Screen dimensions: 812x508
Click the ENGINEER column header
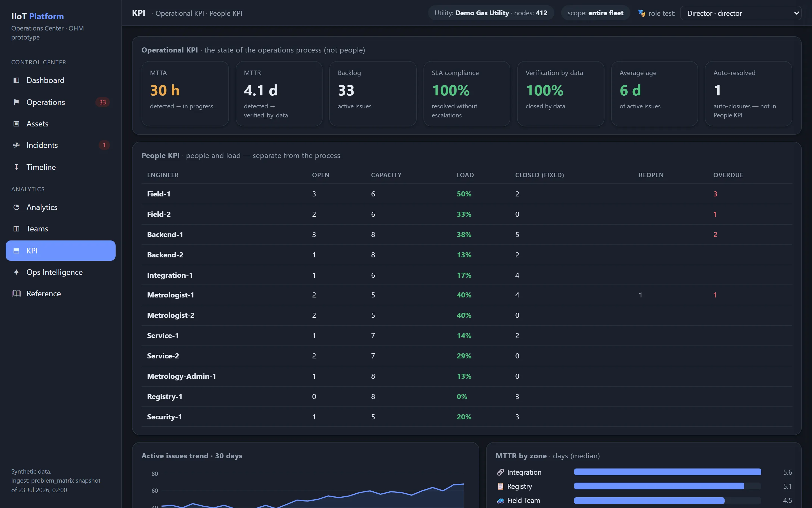[163, 175]
